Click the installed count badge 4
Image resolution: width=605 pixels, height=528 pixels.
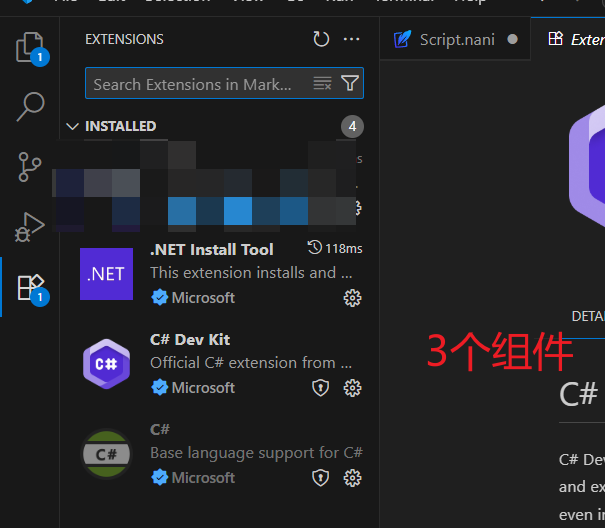pos(352,126)
